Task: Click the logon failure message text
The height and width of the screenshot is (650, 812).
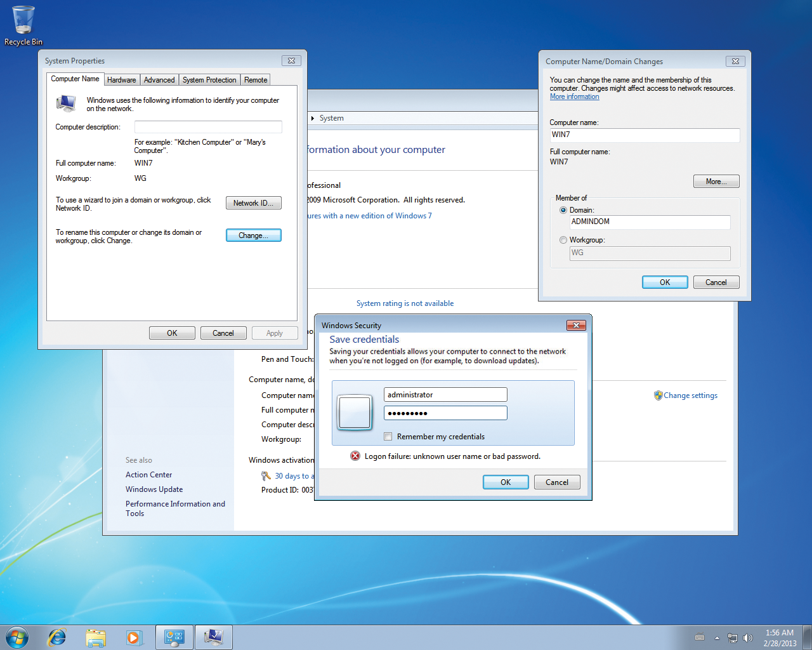Action: point(452,456)
